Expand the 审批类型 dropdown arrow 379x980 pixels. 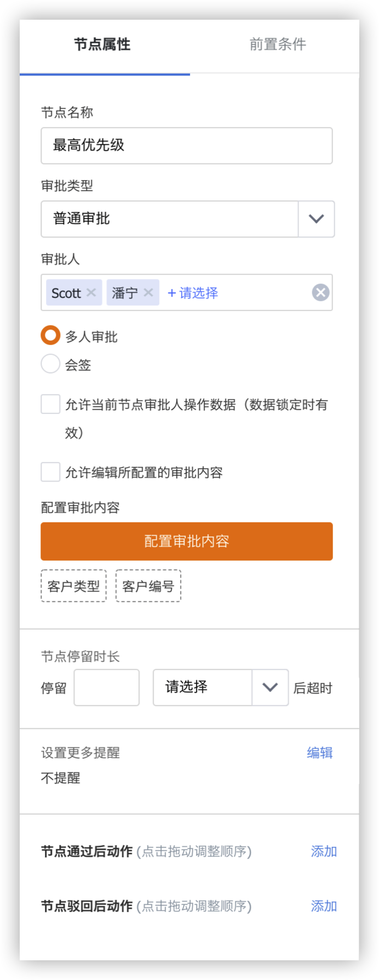tap(316, 219)
